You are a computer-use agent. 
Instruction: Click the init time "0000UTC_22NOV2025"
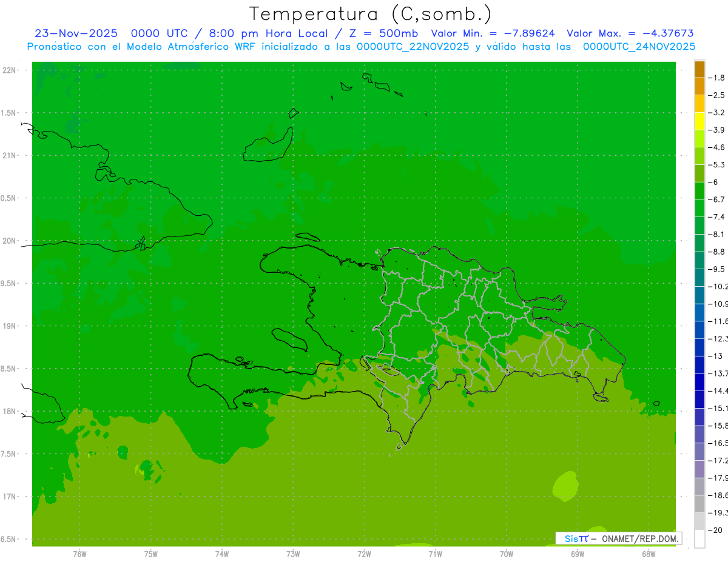(413, 46)
